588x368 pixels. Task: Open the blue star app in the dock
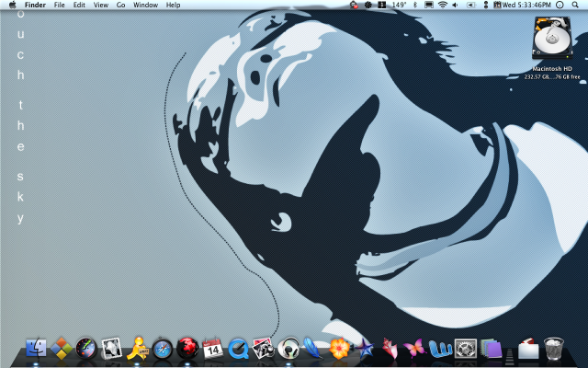tap(365, 348)
